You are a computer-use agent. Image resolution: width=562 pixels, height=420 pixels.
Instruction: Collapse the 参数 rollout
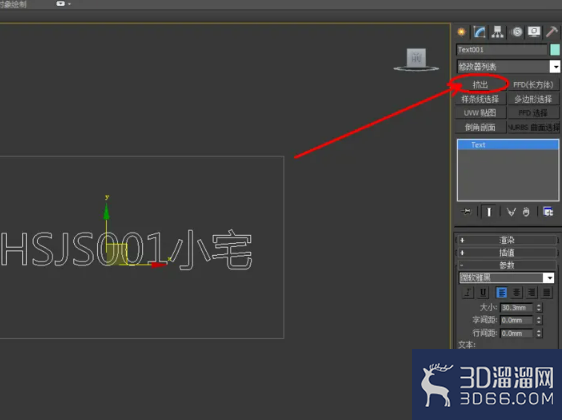[x=507, y=265]
